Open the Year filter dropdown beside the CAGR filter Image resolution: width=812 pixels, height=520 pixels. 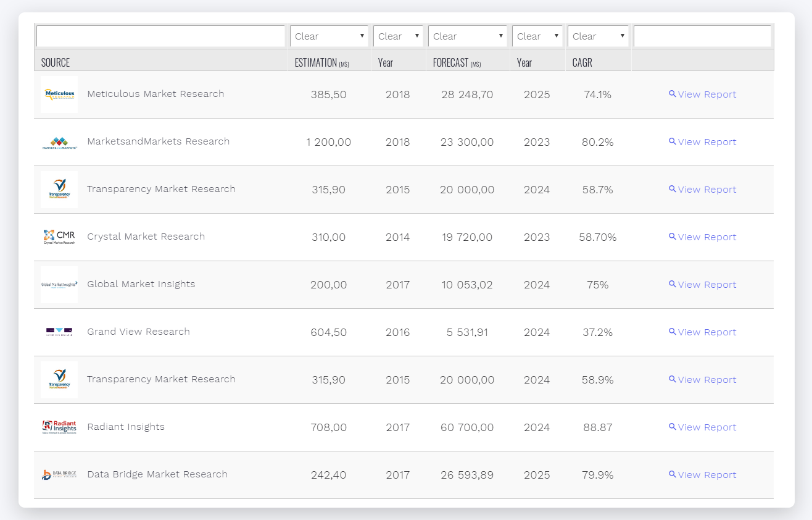537,36
